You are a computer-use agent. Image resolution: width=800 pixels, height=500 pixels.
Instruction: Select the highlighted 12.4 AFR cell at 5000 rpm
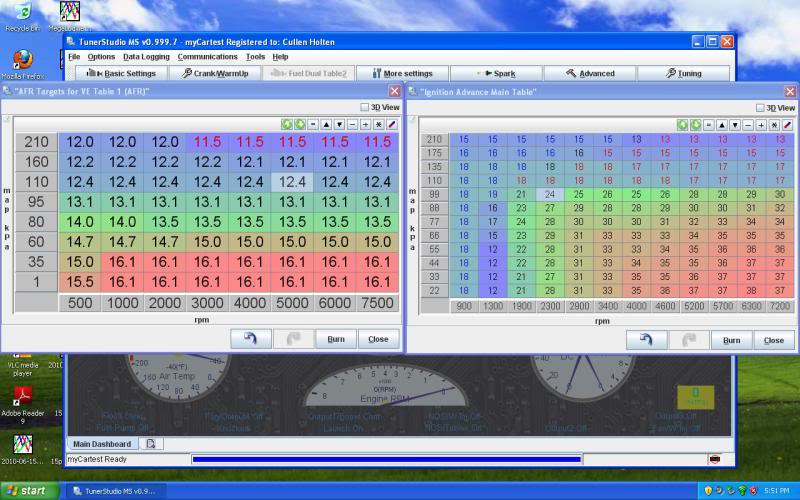292,182
